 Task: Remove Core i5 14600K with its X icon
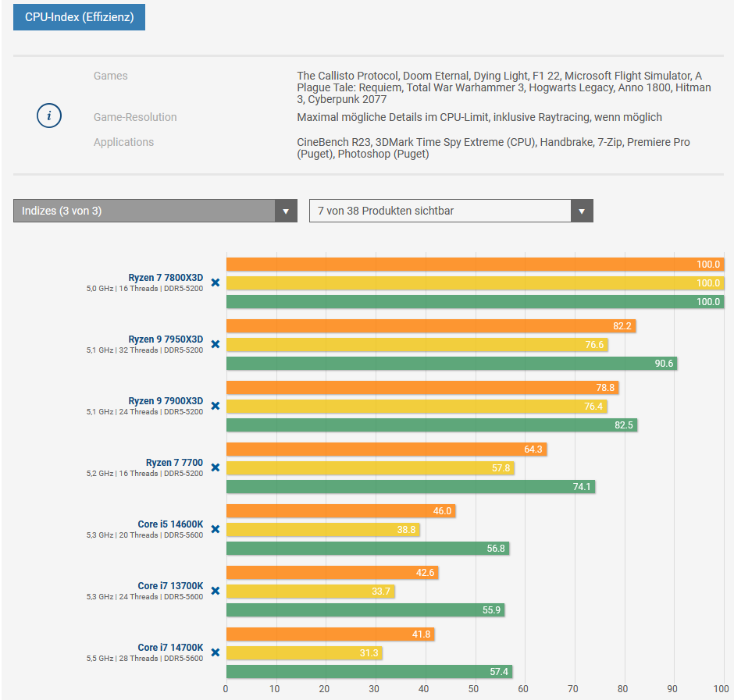pos(216,529)
